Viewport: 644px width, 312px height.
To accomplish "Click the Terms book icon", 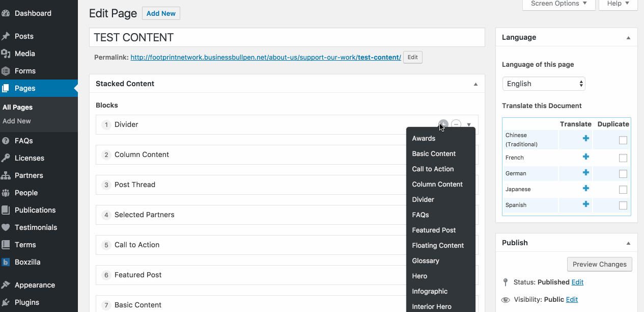I will point(6,245).
